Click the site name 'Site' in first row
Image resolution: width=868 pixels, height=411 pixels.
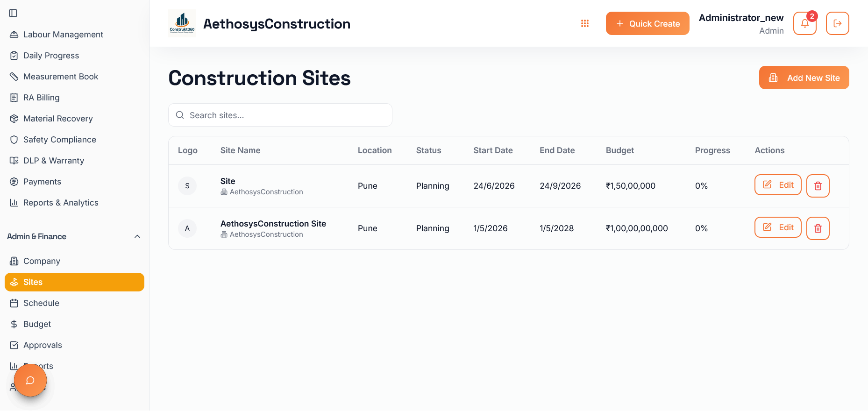[x=228, y=181]
